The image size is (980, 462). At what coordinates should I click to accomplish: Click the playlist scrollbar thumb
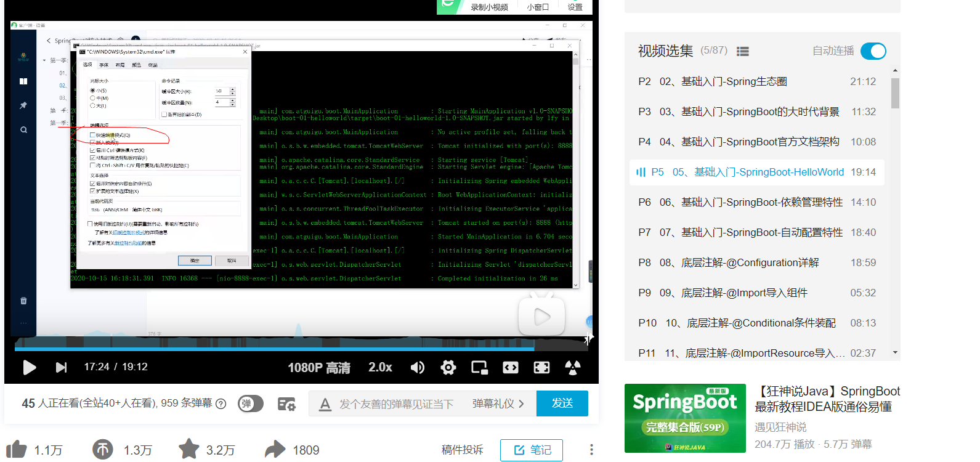click(x=895, y=93)
